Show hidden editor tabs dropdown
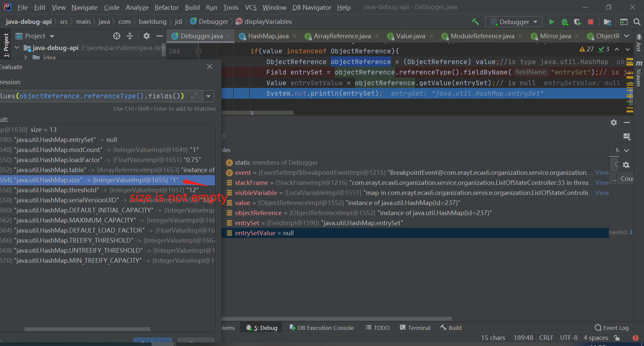This screenshot has height=346, width=644. pos(627,36)
